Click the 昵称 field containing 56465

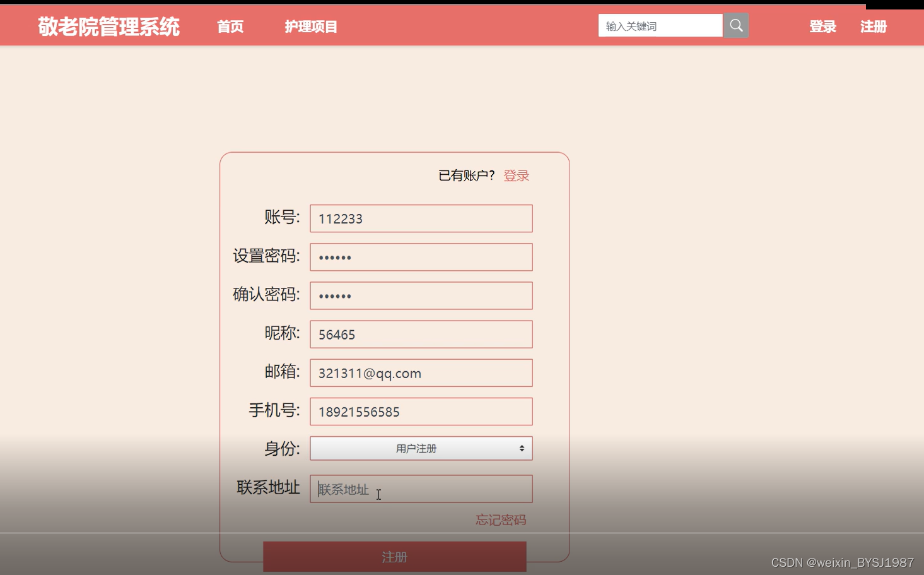tap(421, 335)
